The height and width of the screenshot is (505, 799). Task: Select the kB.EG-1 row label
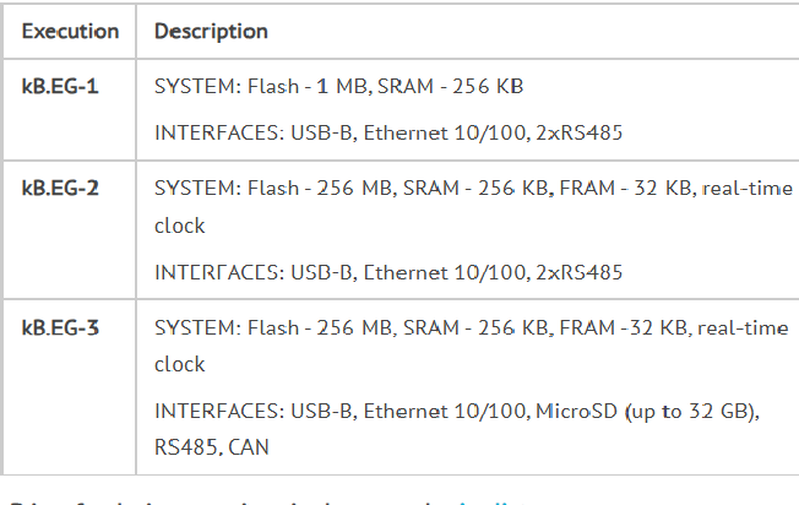60,86
